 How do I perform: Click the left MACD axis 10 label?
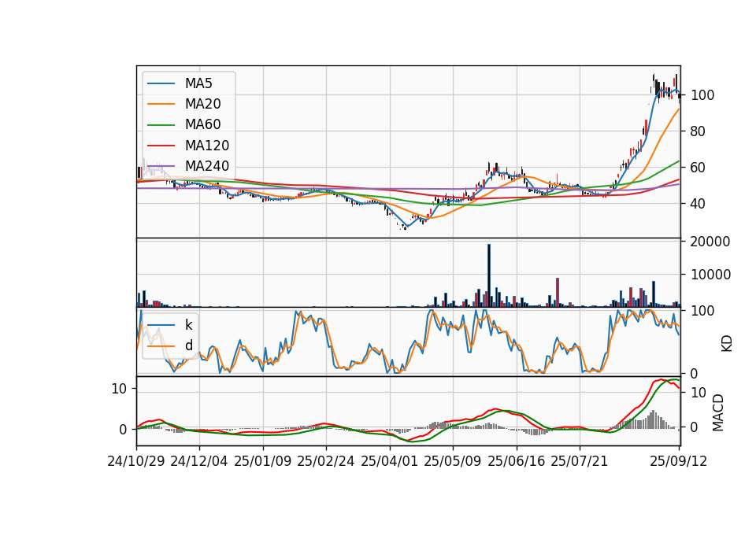pos(119,389)
